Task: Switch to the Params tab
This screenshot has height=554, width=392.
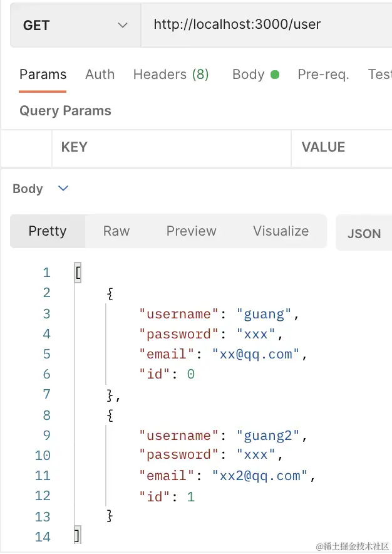Action: click(x=43, y=75)
